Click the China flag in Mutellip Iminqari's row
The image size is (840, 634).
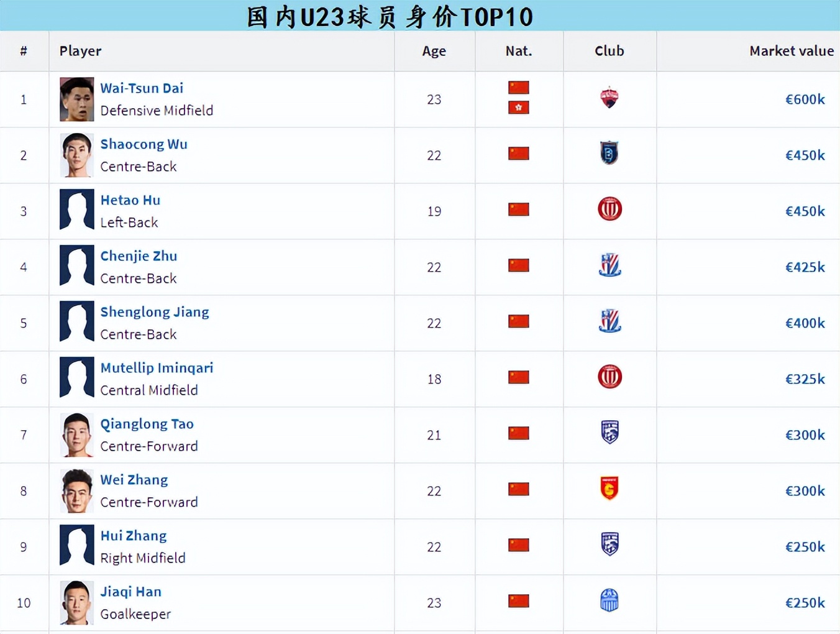click(519, 377)
